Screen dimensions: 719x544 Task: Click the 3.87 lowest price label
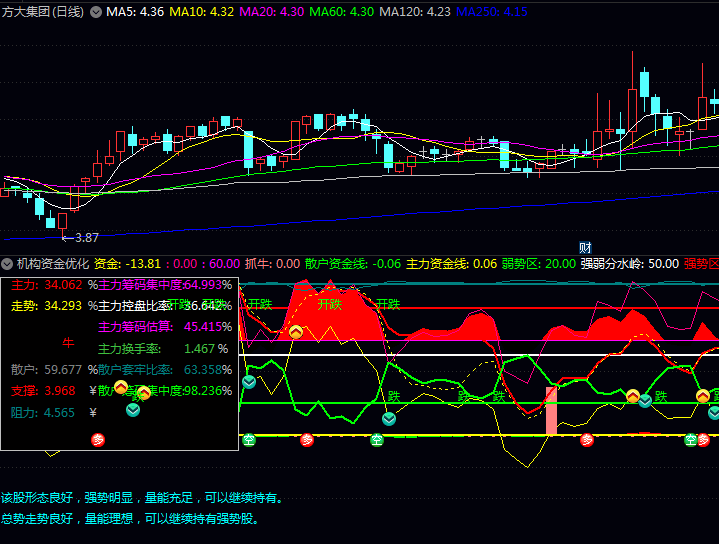(86, 238)
